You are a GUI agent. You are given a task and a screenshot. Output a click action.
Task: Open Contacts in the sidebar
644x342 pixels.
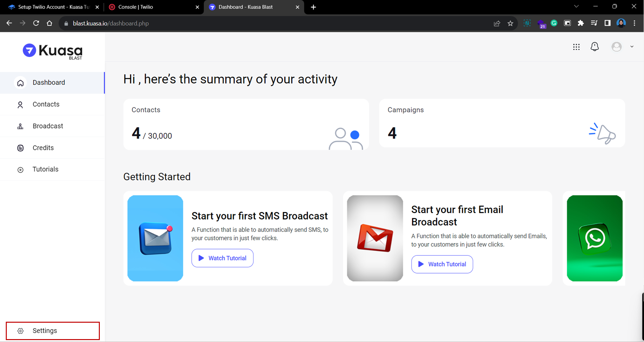click(x=46, y=104)
